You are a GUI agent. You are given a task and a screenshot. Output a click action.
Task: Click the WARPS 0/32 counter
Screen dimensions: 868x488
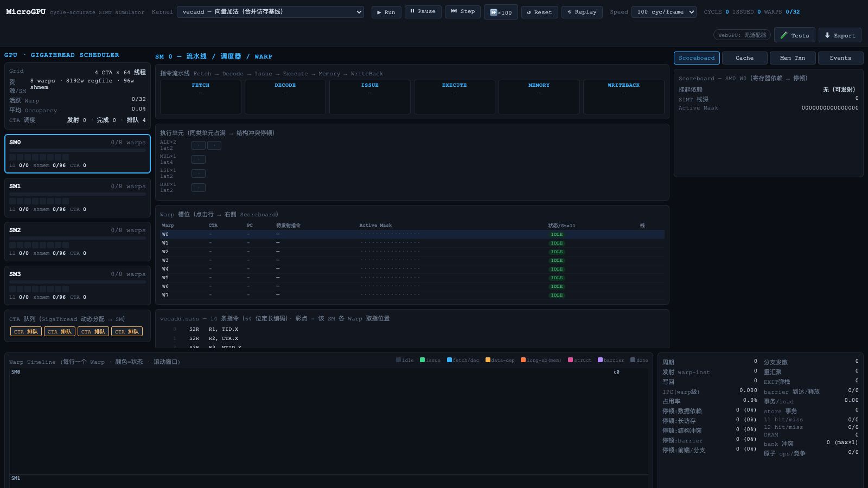(782, 12)
